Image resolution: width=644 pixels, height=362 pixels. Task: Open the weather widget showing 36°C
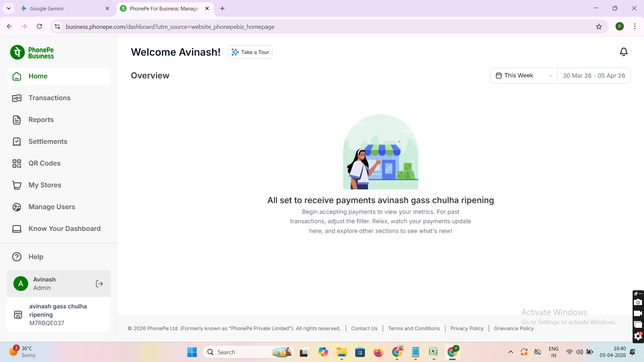(23, 352)
